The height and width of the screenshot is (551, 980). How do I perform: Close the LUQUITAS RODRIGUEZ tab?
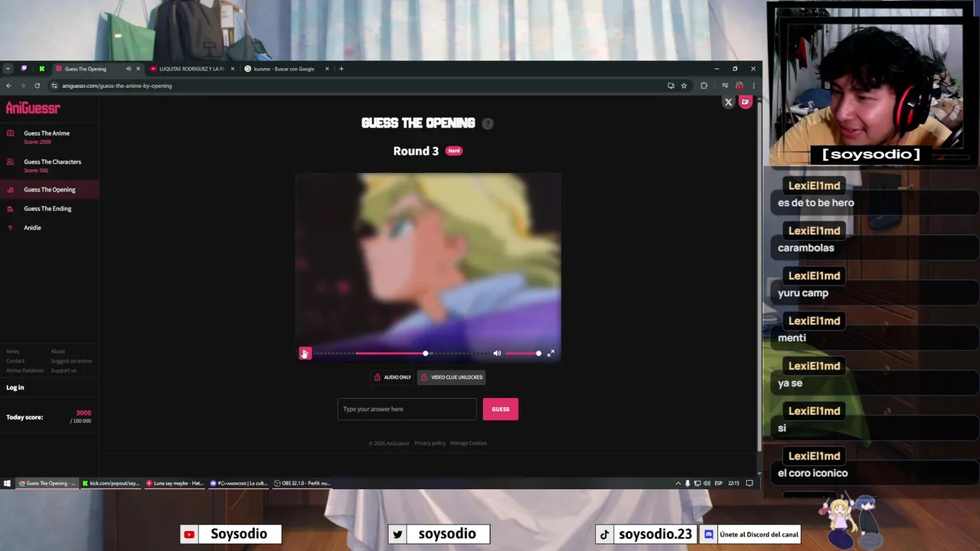(x=233, y=69)
